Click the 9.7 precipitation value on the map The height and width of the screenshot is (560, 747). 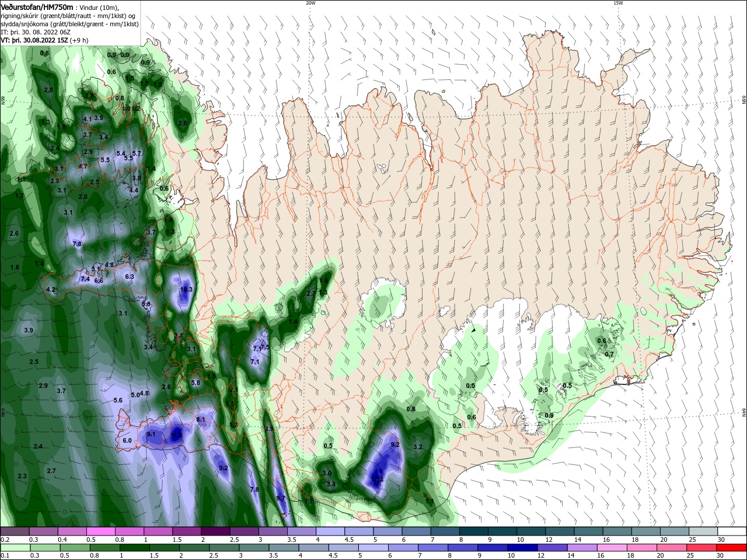[x=281, y=498]
